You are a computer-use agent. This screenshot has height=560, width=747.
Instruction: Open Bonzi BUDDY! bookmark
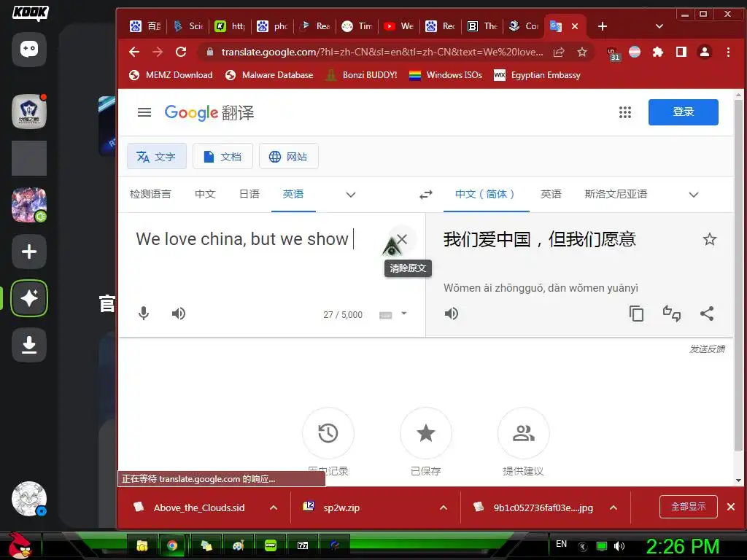coord(362,75)
